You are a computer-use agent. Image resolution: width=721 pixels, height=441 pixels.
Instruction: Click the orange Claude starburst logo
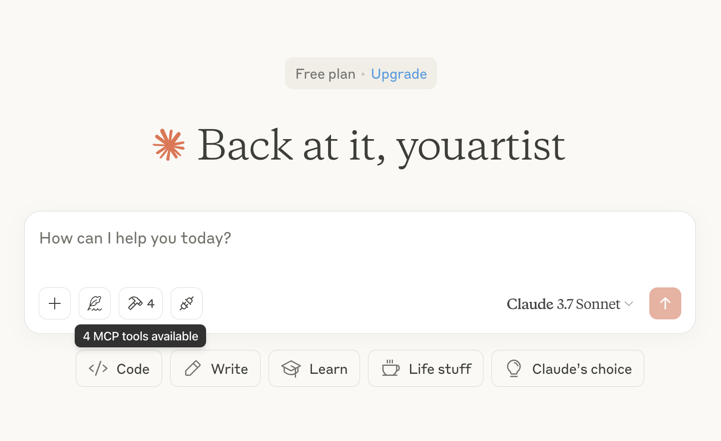[169, 145]
